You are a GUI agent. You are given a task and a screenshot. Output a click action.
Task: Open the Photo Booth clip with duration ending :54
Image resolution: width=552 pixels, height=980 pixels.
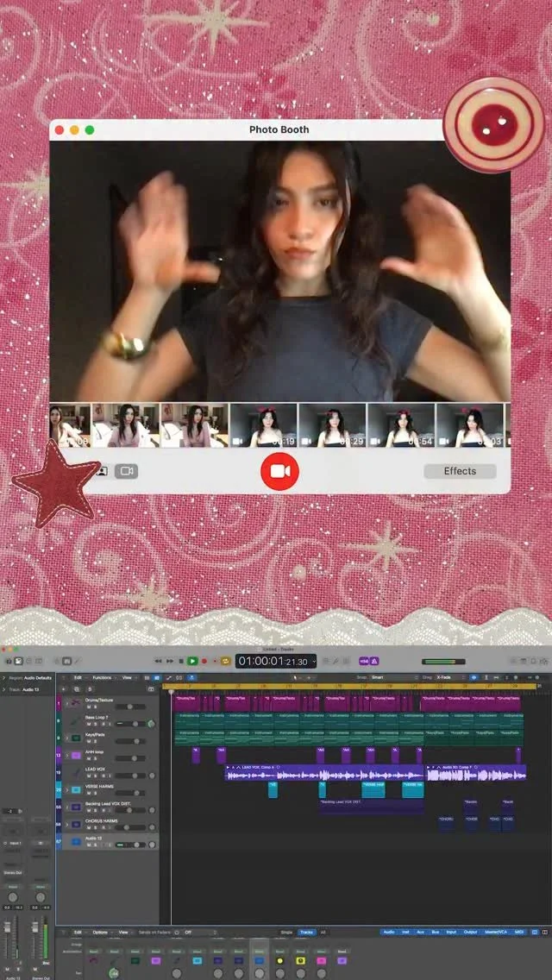[401, 425]
